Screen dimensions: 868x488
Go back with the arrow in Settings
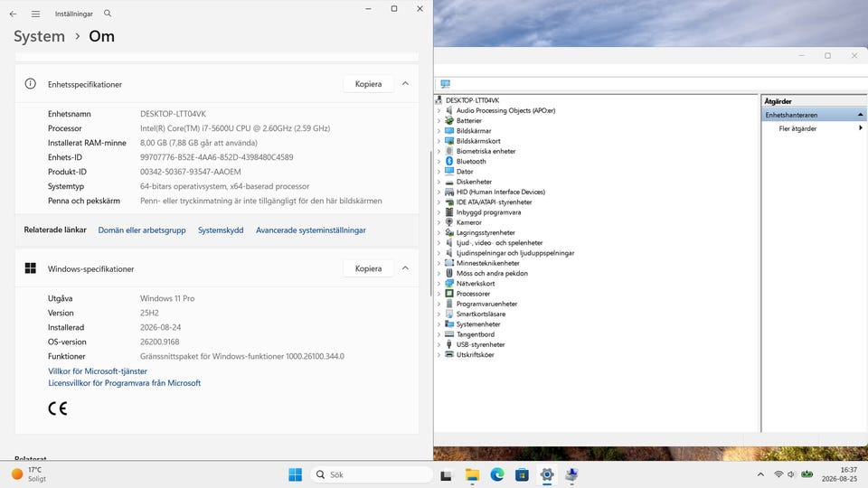pos(14,14)
